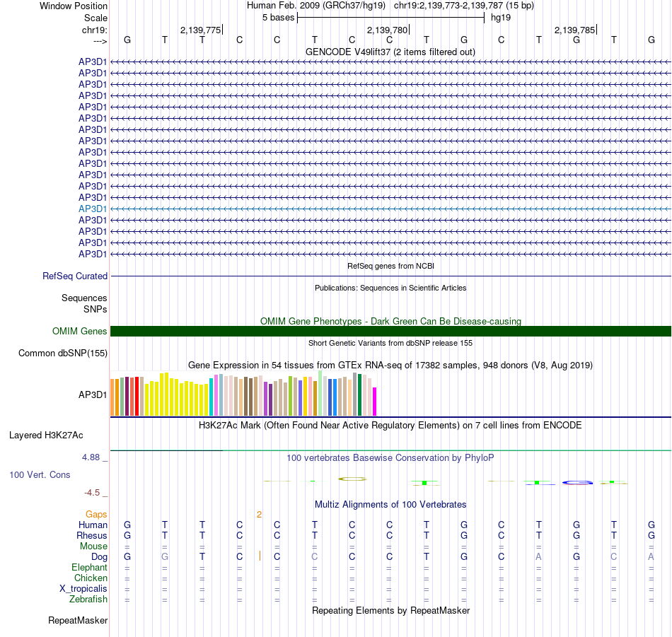Click the dark green bar in GTEx chart
The width and height of the screenshot is (672, 637).
pos(359,395)
